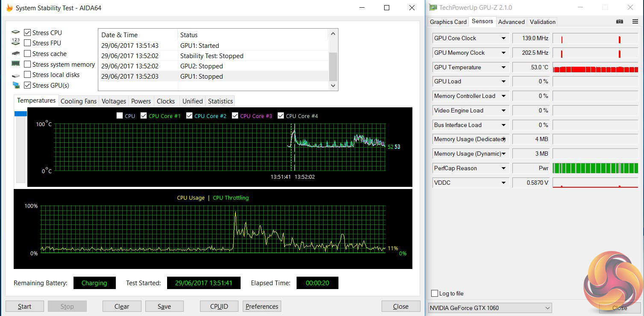Viewport: 644px width, 316px height.
Task: Open the GPU-Z hamburger menu
Action: [x=635, y=22]
